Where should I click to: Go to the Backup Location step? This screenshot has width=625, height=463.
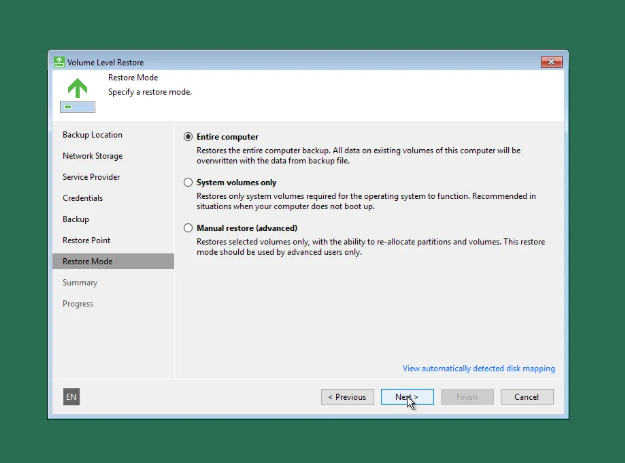coord(93,135)
